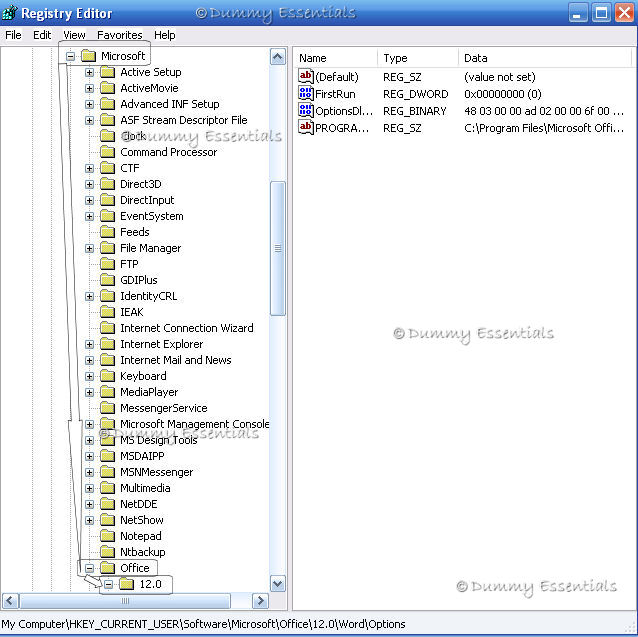This screenshot has height=637, width=638.
Task: Select the NetShow key
Action: [x=142, y=520]
